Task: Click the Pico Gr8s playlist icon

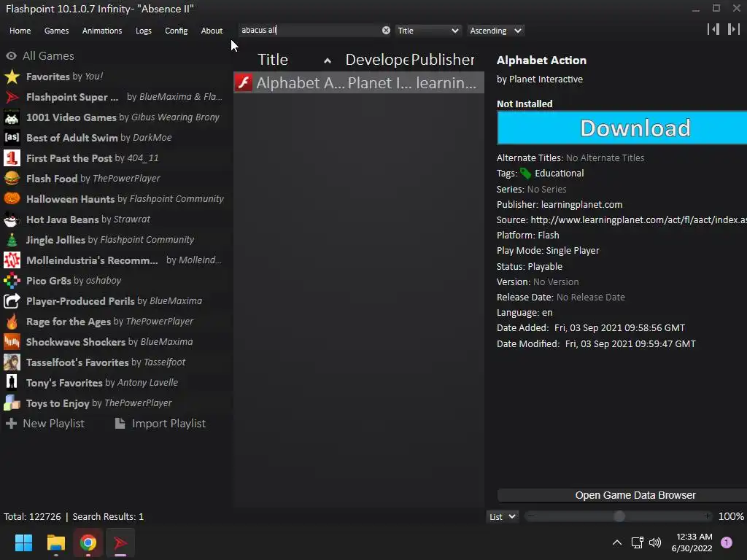Action: (x=12, y=281)
